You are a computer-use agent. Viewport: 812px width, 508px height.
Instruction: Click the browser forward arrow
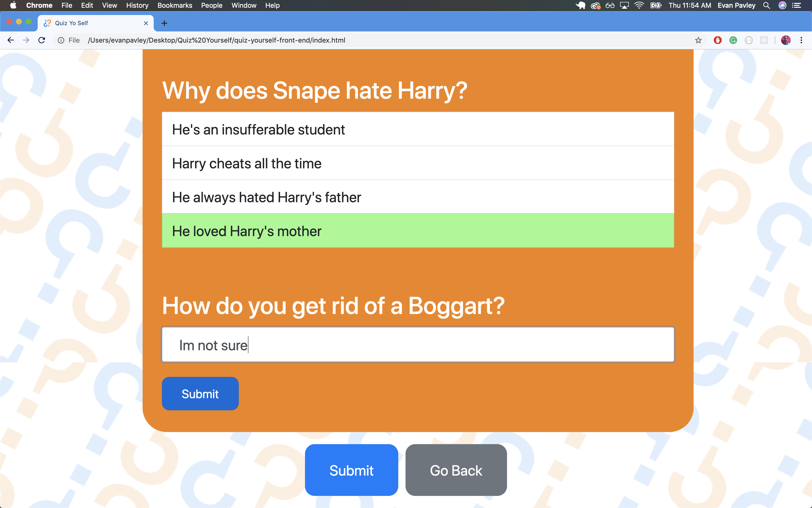tap(26, 40)
